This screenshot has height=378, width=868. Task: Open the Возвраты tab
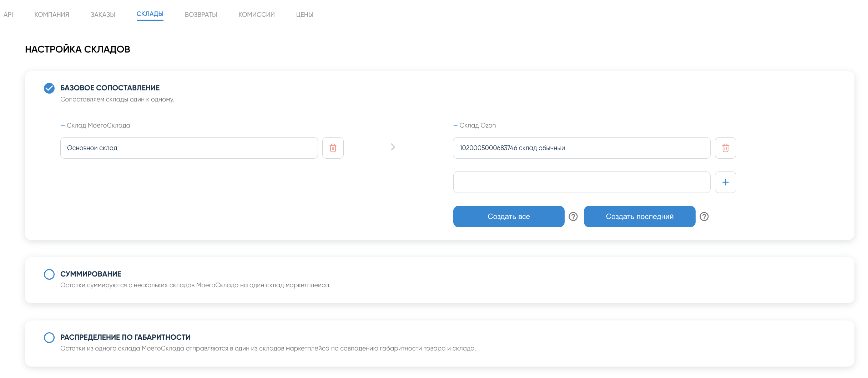[x=201, y=15]
